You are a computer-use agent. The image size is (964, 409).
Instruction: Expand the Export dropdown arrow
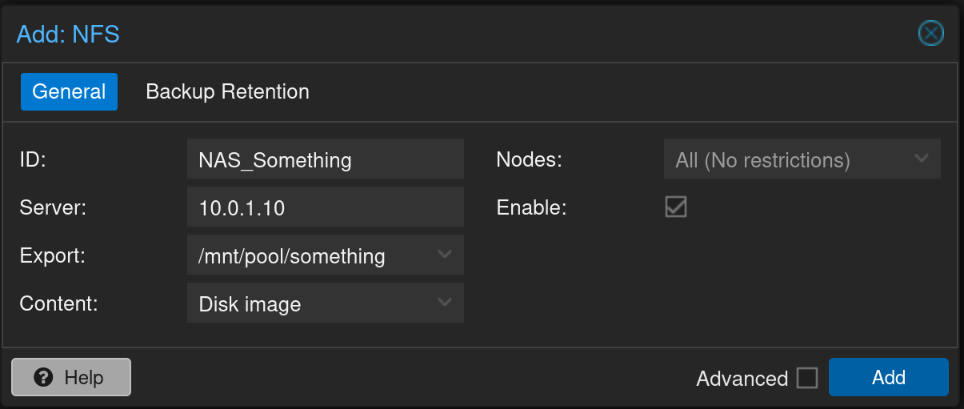pyautogui.click(x=446, y=255)
